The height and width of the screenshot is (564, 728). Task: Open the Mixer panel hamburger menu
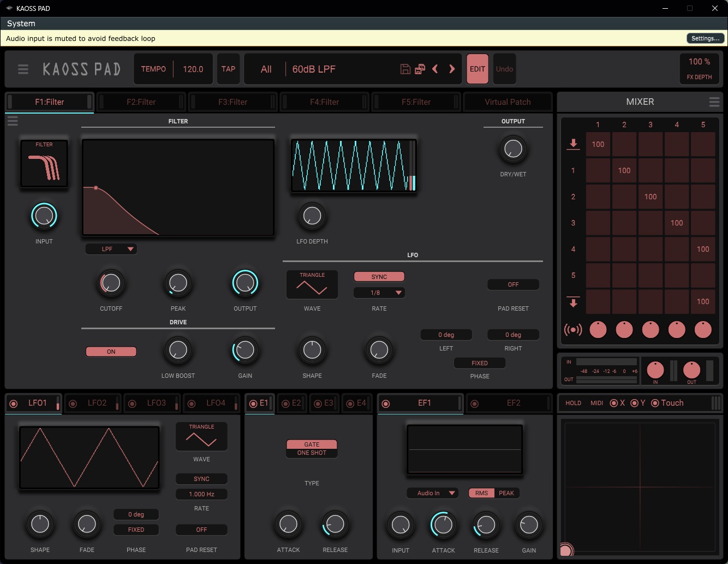click(x=714, y=102)
